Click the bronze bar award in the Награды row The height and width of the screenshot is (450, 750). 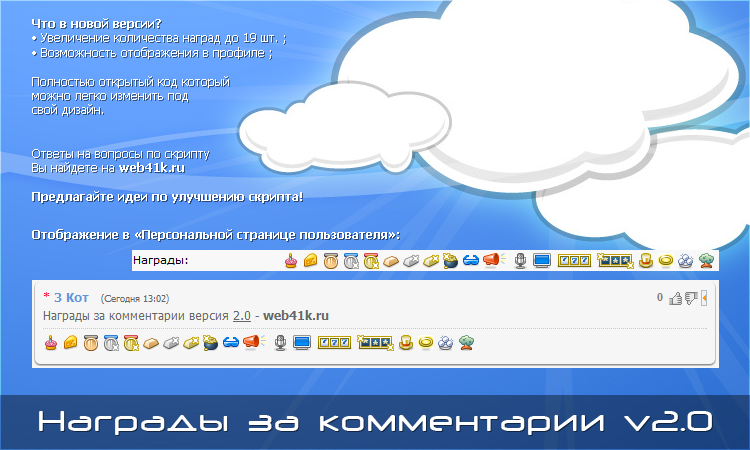(x=391, y=261)
